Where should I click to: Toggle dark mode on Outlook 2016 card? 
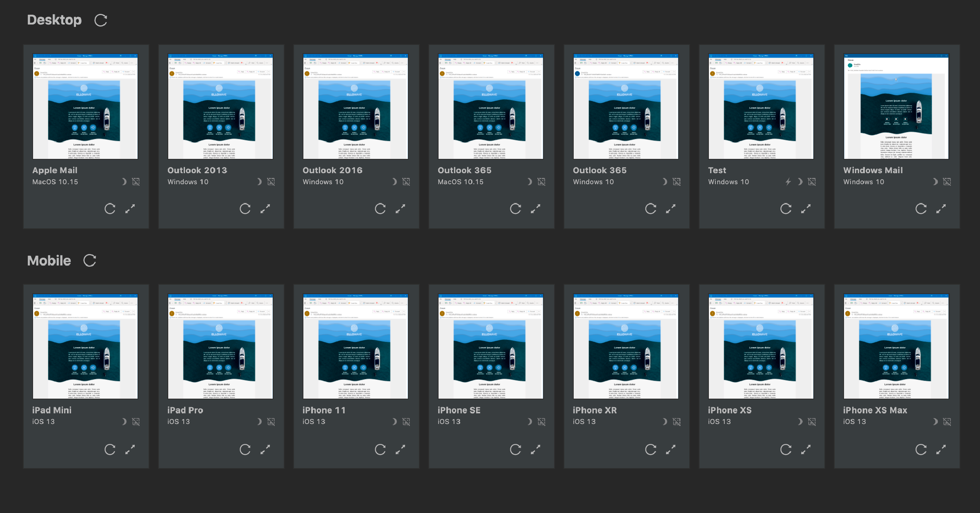394,181
